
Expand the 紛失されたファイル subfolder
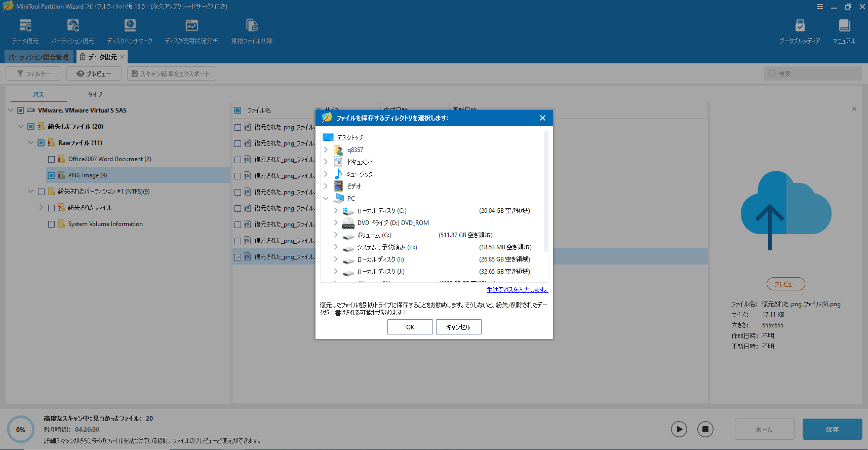click(x=41, y=207)
